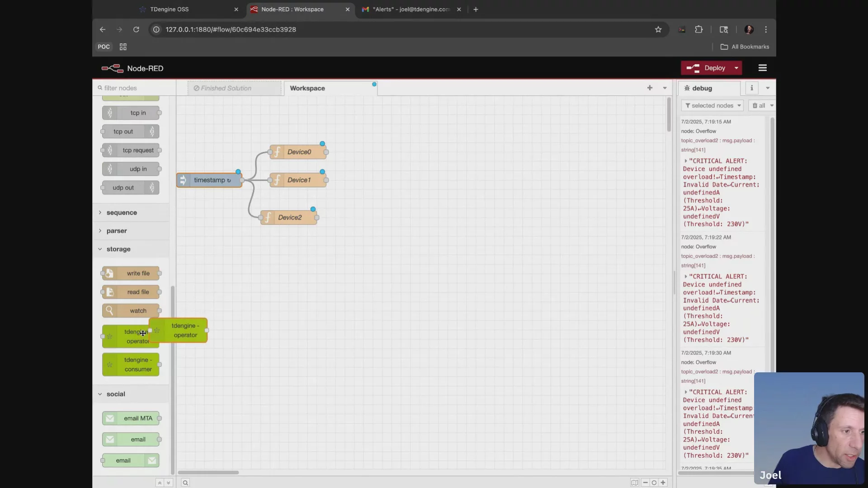
Task: Open the browser extensions puzzle icon
Action: point(699,29)
